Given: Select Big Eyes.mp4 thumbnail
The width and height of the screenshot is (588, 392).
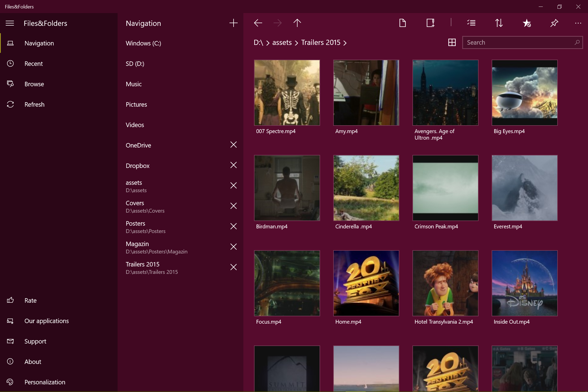Looking at the screenshot, I should point(525,93).
